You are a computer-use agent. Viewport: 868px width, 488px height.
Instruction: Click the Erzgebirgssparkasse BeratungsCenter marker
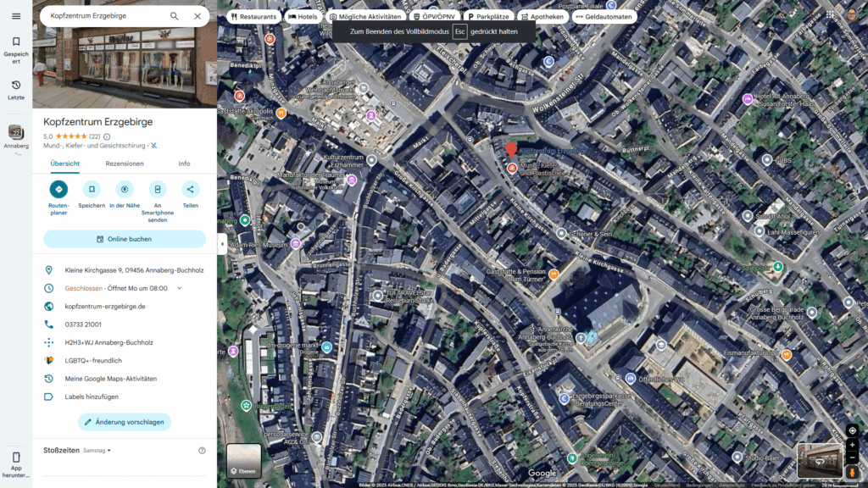(x=564, y=398)
